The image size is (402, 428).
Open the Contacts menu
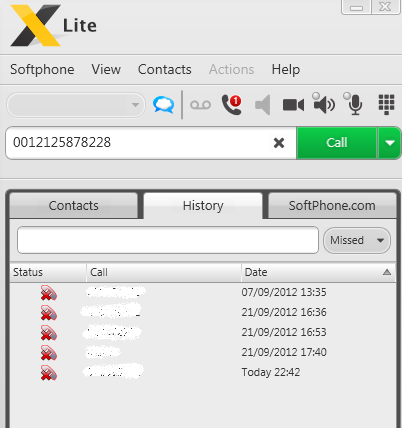pos(165,70)
